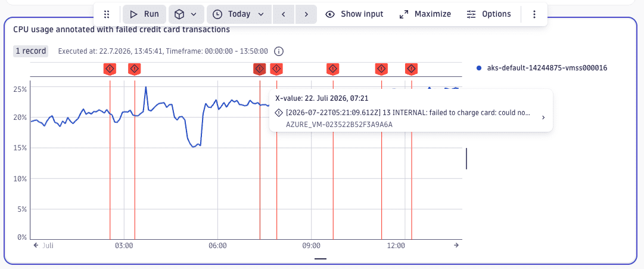This screenshot has width=644, height=269.
Task: Click the 1 record badge
Action: click(x=30, y=51)
